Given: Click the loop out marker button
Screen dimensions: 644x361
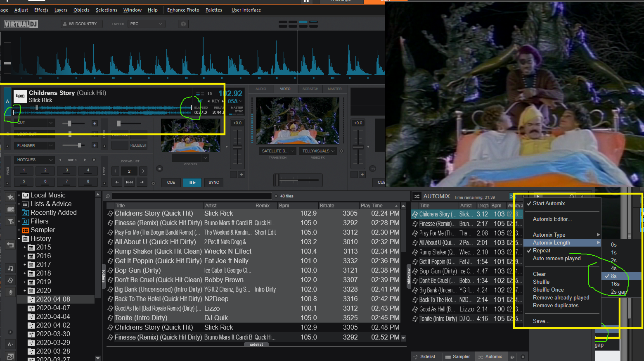Looking at the screenshot, I should [142, 182].
